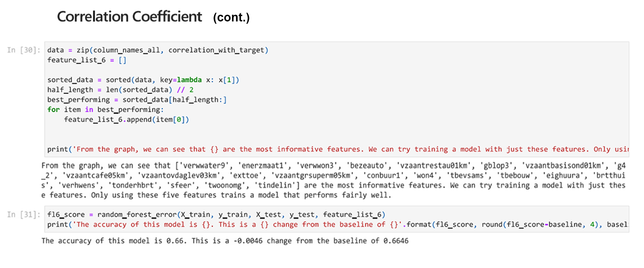Click the "for item in best_performing:" line
Viewport: 644px width, 268px height.
point(105,110)
